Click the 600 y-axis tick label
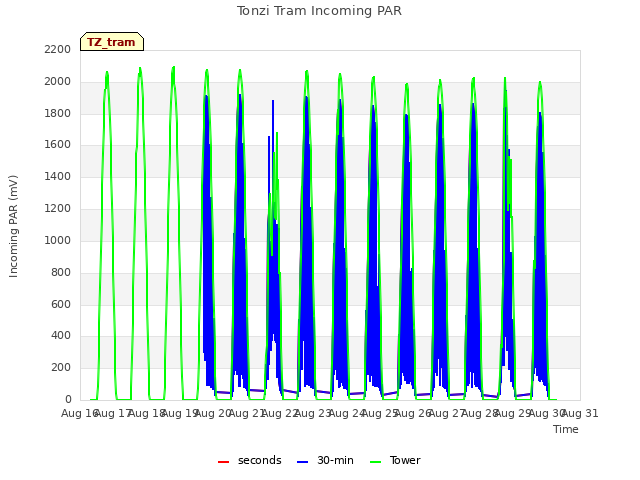 [x=61, y=304]
